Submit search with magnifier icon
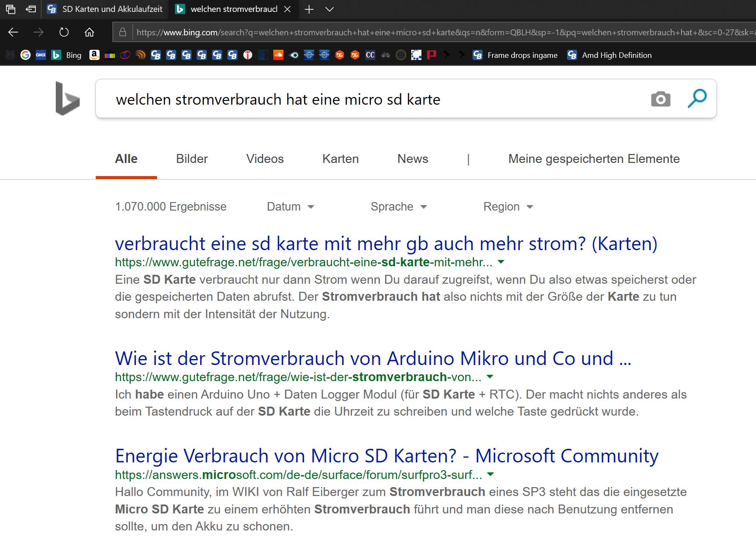 pos(697,99)
